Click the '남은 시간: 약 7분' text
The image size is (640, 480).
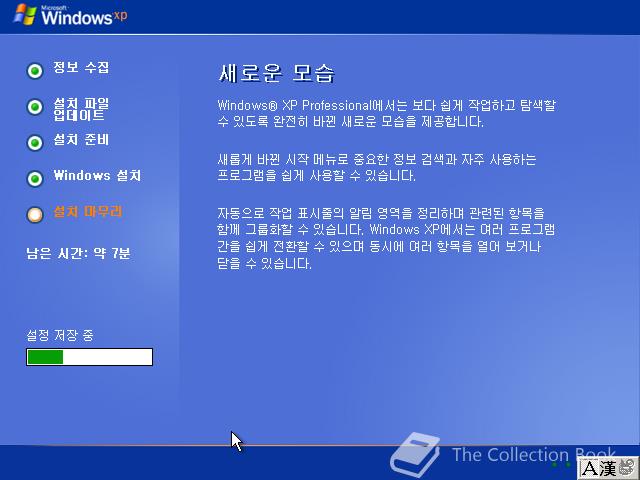point(78,253)
